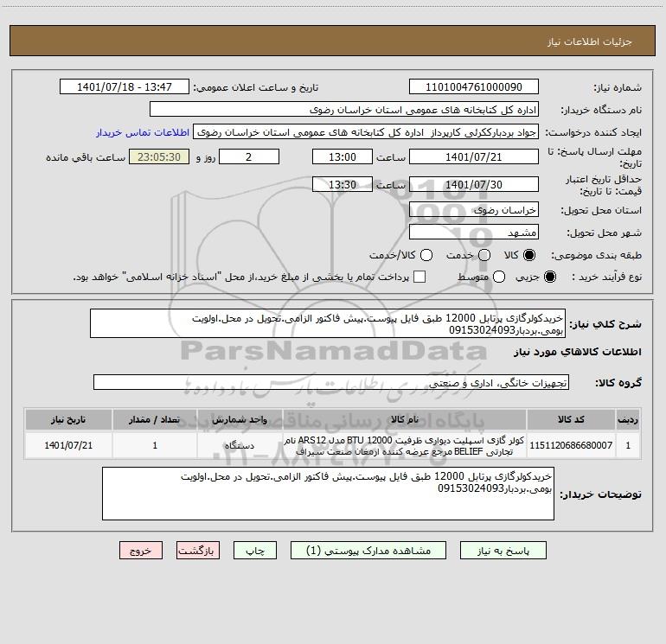The image size is (666, 644).
Task: Click the delivery province field خراسان رضوی
Action: click(474, 210)
